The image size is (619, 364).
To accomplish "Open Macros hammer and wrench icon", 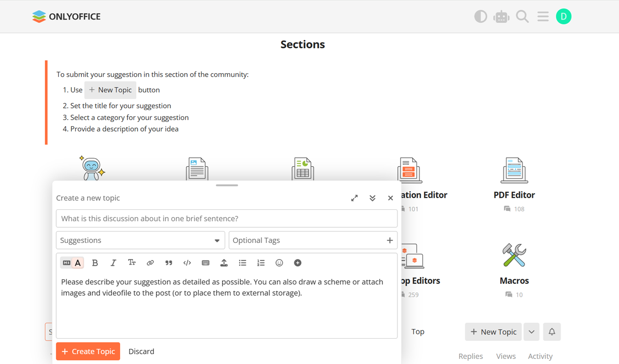I will coord(514,255).
